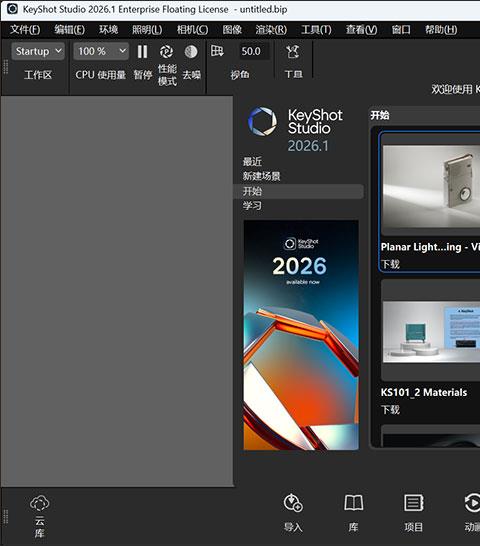Click the perspective grid icon in toolbar
Viewport: 480px width, 546px height.
[217, 51]
